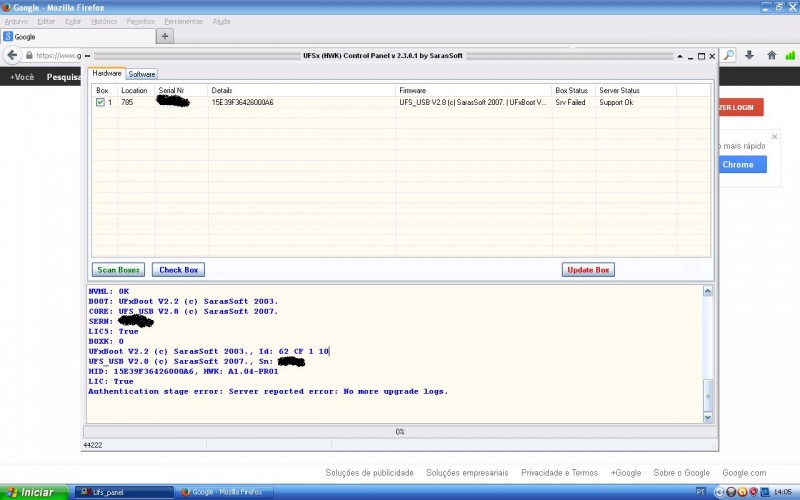Click the Firefox back arrow button
800x500 pixels.
coord(12,55)
